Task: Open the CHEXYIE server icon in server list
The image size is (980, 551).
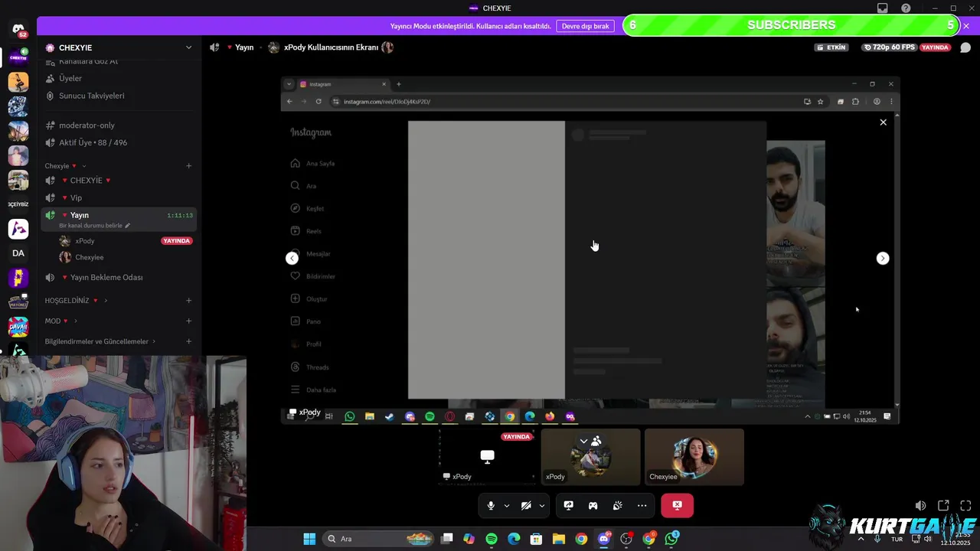Action: [x=18, y=57]
